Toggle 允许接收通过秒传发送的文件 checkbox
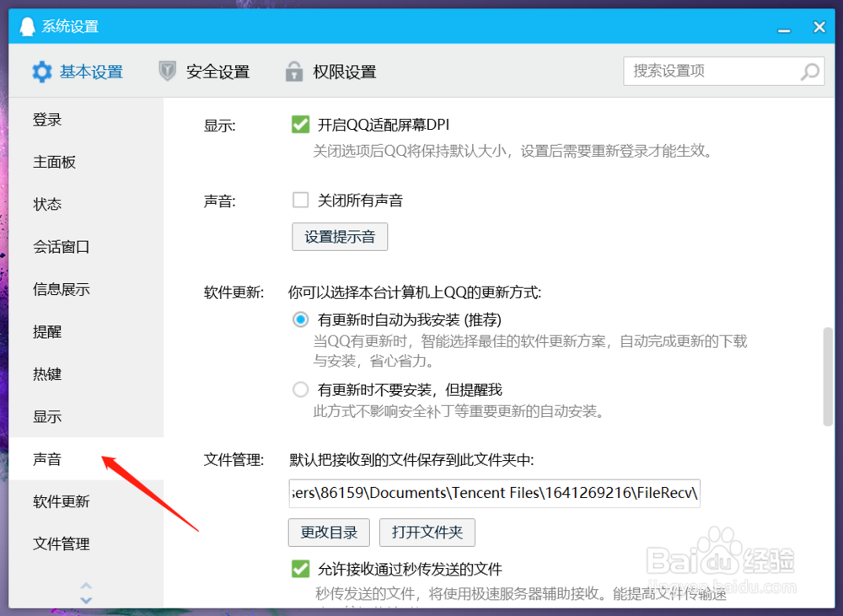 click(x=301, y=569)
